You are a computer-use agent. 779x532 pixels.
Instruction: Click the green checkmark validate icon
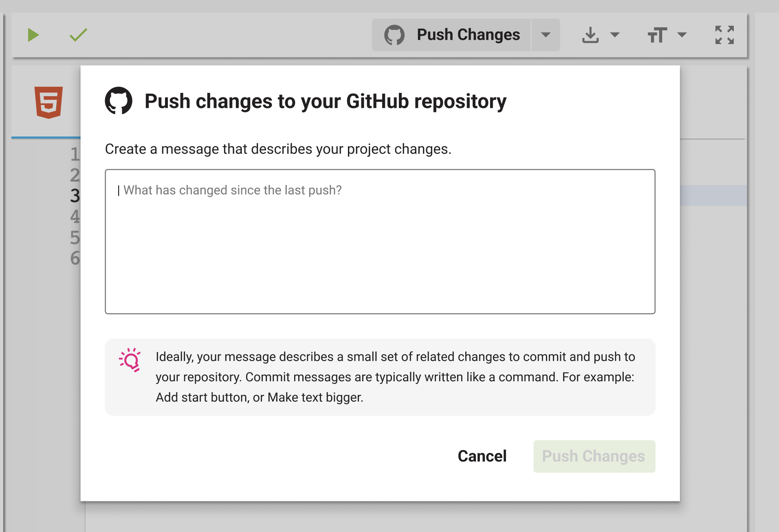click(78, 35)
